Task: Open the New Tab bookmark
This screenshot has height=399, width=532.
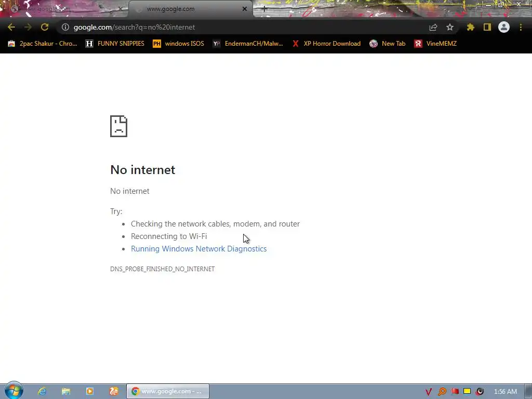Action: click(388, 44)
